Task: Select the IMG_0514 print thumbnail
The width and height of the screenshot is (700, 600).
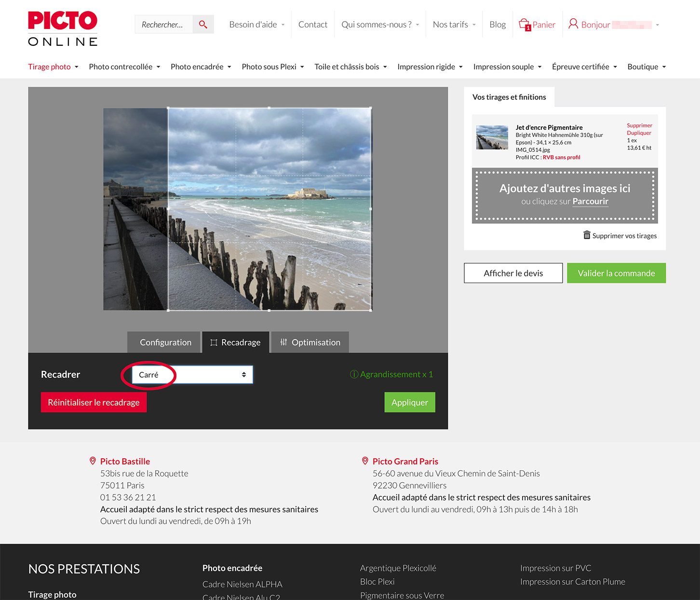Action: 492,137
